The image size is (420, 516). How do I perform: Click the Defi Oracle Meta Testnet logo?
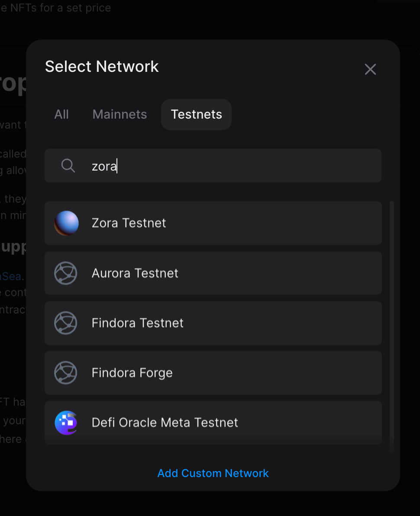click(65, 422)
